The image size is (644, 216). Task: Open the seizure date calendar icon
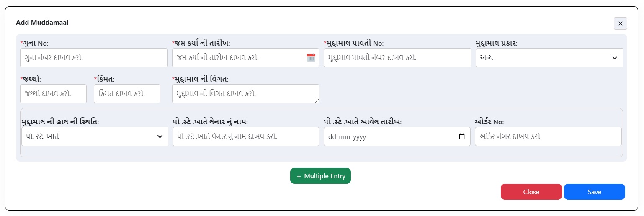(311, 58)
